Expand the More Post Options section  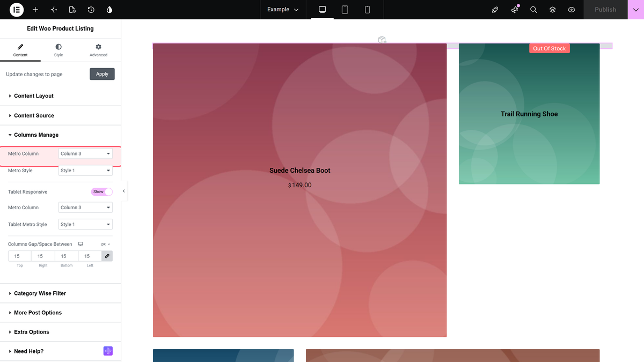(61, 313)
